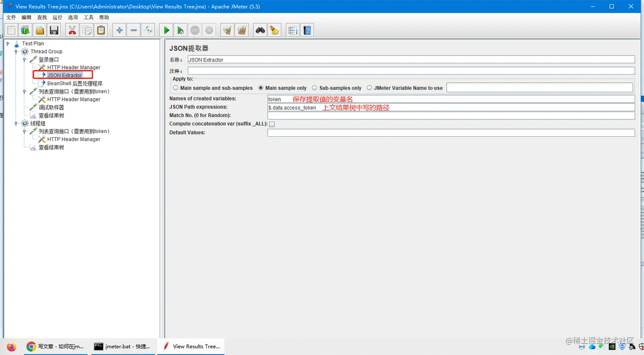Select BeanShell 后置处理程序 tree item
This screenshot has width=644, height=355.
click(x=75, y=84)
